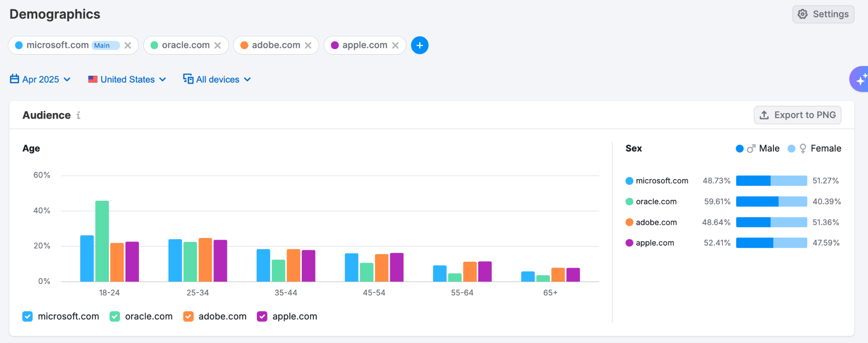Click the devices icon beside All devices

(188, 79)
